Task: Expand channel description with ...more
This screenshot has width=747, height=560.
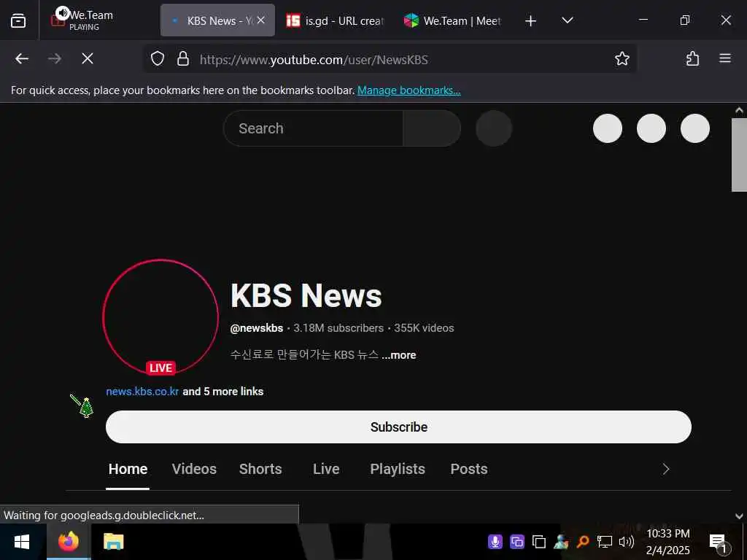Action: pos(399,355)
